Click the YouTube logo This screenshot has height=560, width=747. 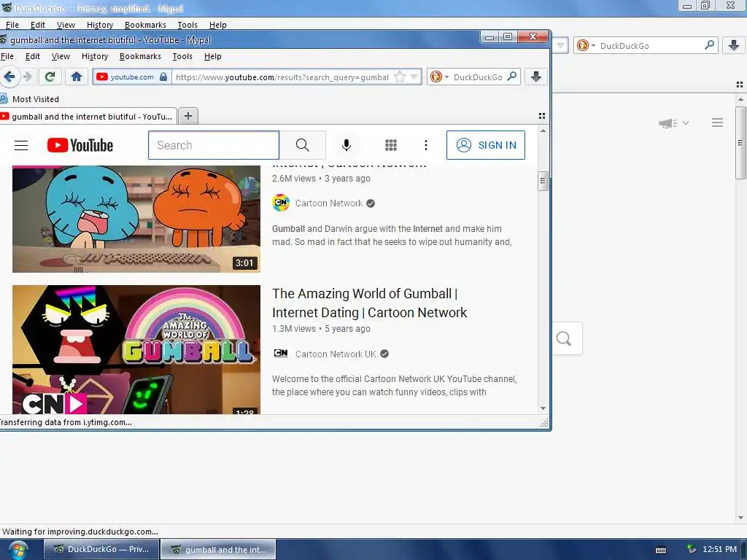click(80, 145)
